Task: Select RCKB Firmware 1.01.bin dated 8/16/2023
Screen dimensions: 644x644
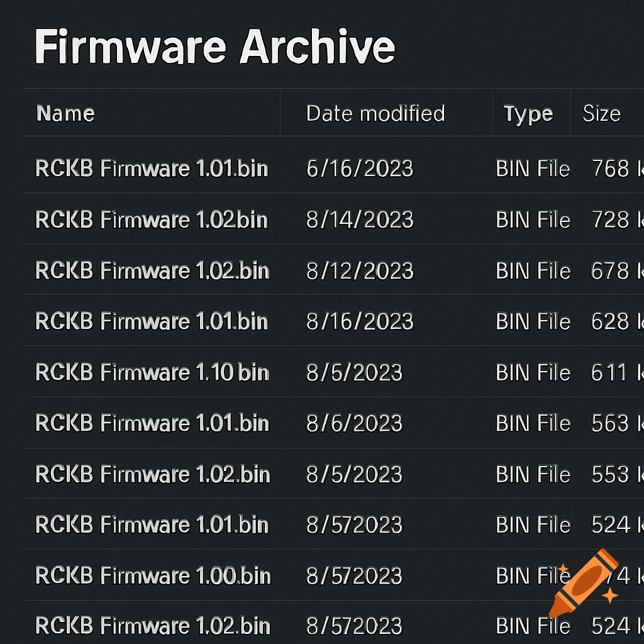Action: click(151, 321)
